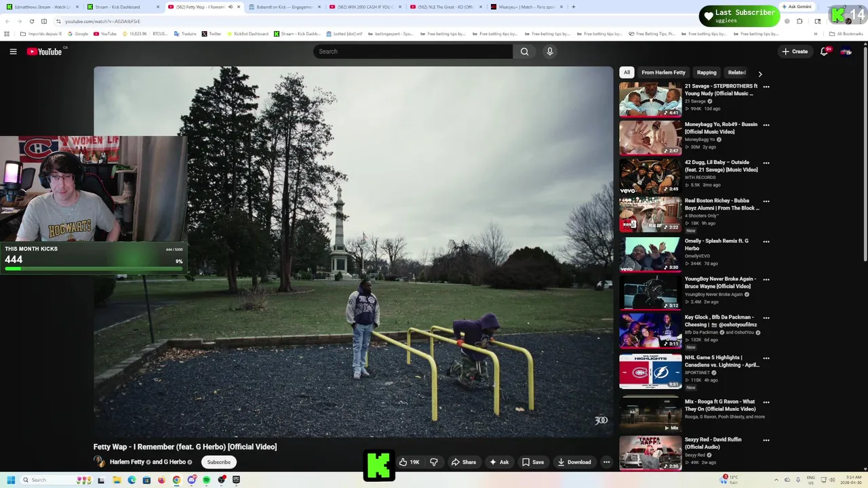The image size is (868, 488).
Task: Open more actions for the video
Action: [606, 462]
